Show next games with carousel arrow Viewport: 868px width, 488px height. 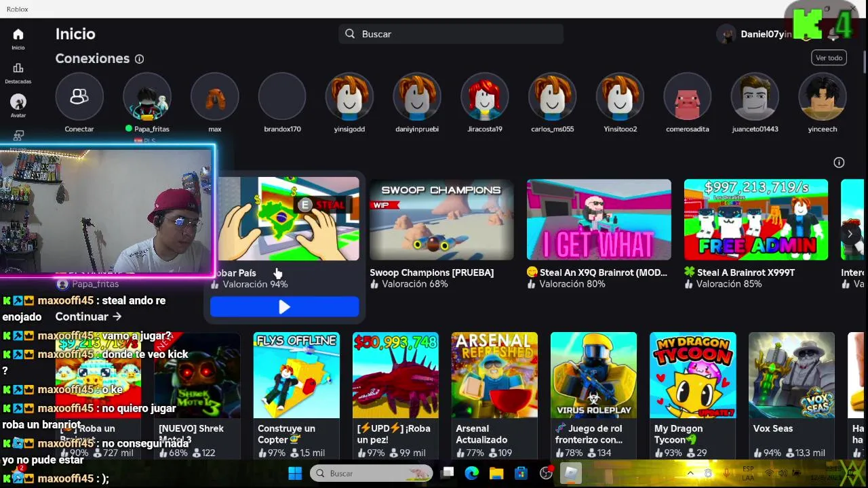(x=850, y=234)
